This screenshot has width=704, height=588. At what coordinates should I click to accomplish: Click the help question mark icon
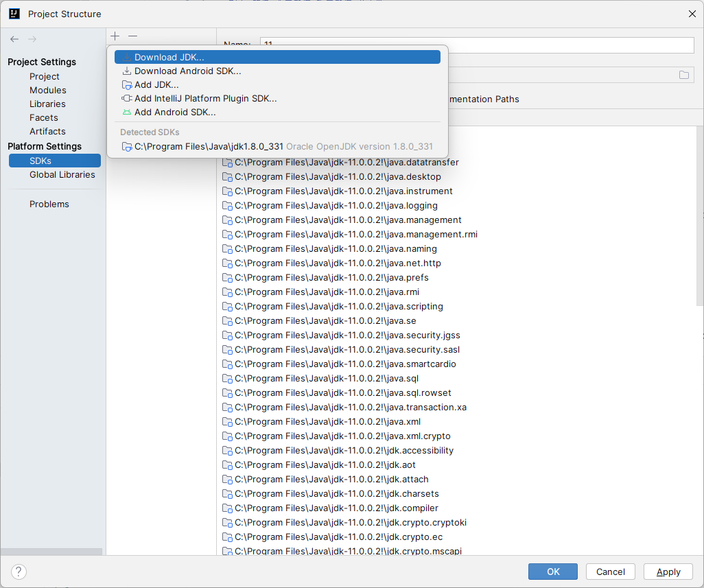pyautogui.click(x=19, y=572)
